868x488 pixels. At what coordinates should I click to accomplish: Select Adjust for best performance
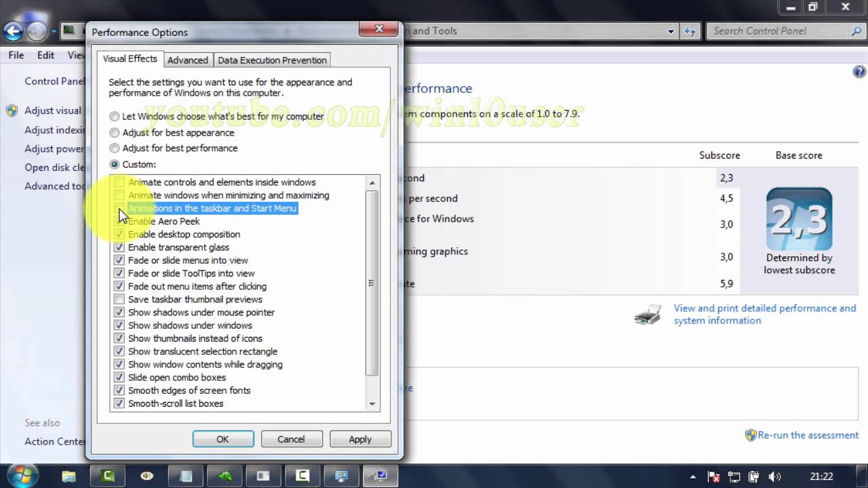coord(115,148)
